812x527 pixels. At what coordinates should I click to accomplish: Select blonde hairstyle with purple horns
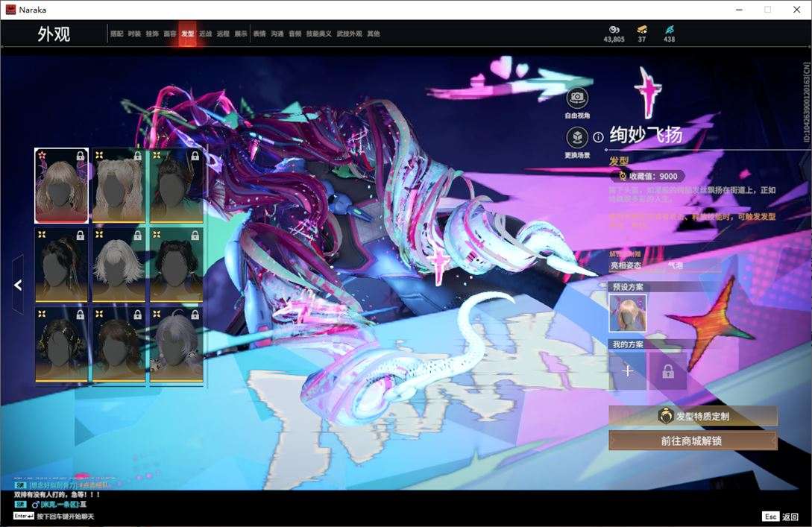(x=62, y=186)
